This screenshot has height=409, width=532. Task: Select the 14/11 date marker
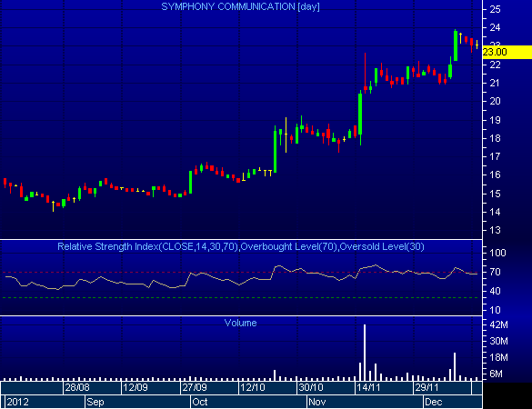368,387
